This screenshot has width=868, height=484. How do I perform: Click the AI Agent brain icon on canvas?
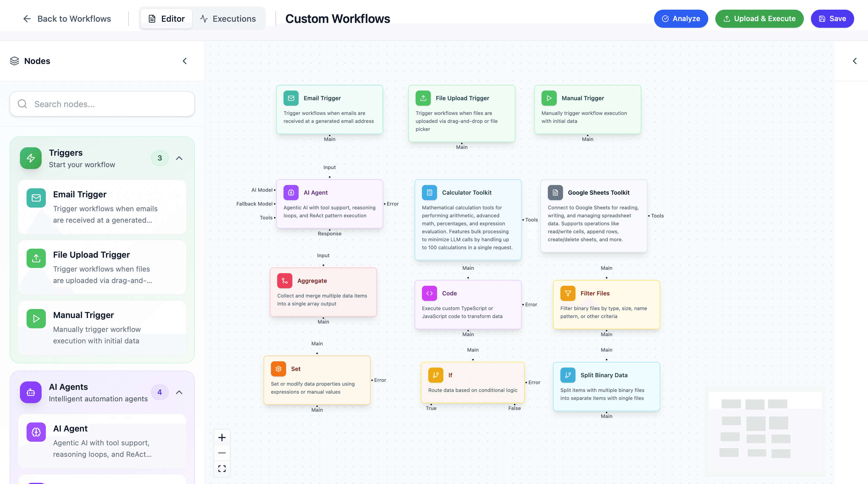pyautogui.click(x=291, y=193)
